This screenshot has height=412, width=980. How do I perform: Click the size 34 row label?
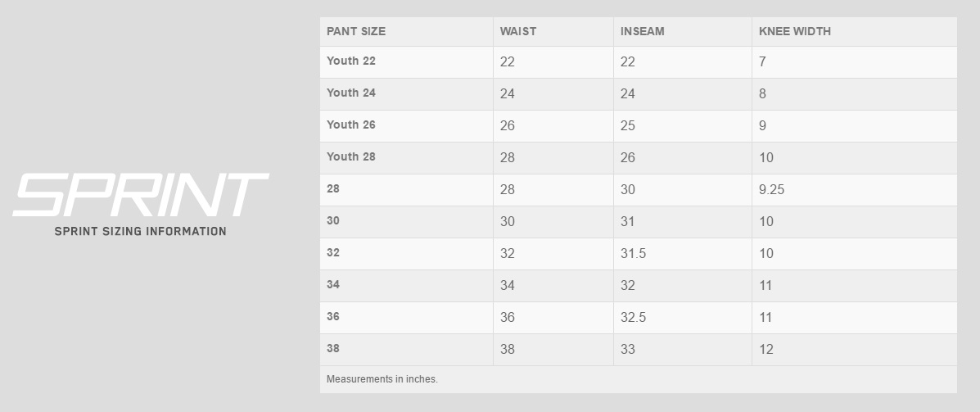pyautogui.click(x=333, y=285)
